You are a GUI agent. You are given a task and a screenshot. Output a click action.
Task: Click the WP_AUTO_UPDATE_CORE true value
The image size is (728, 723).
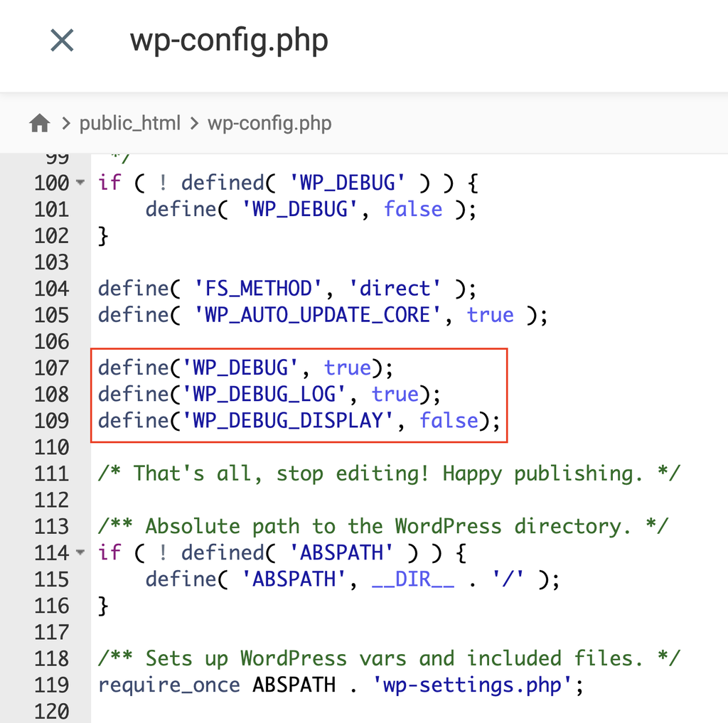[x=490, y=315]
